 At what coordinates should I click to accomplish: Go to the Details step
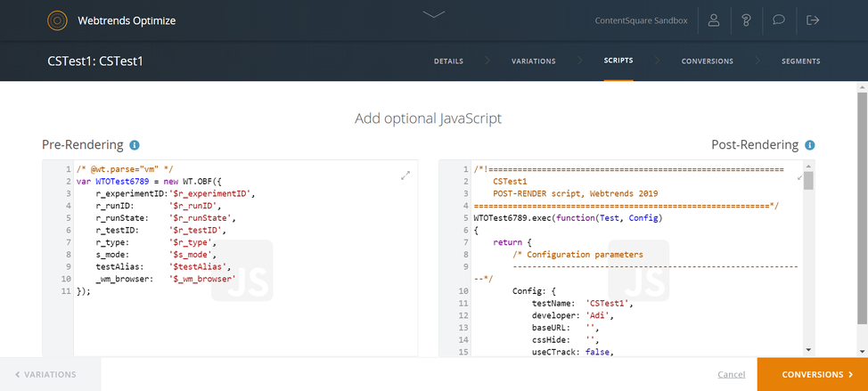click(448, 61)
